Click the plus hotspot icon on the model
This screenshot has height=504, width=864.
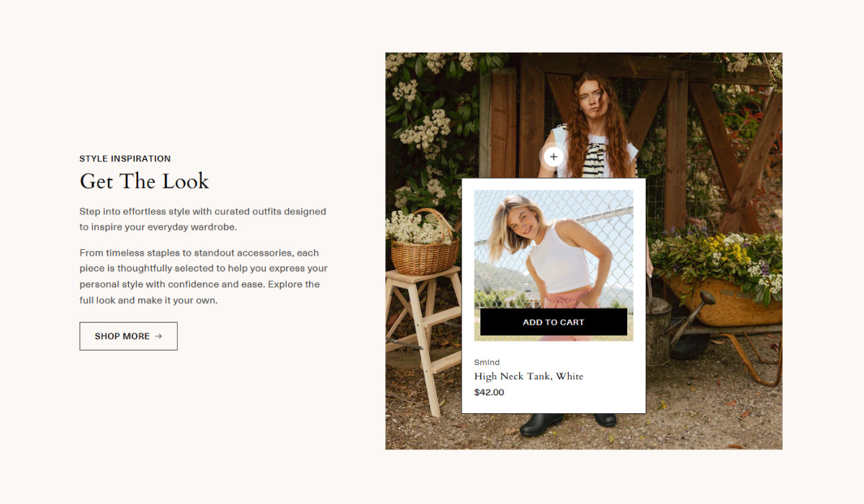[553, 157]
